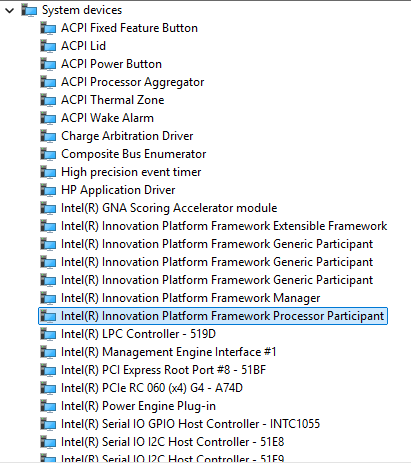The image size is (411, 464).
Task: Click the Intel Power Engine Plug-in icon
Action: [48, 406]
